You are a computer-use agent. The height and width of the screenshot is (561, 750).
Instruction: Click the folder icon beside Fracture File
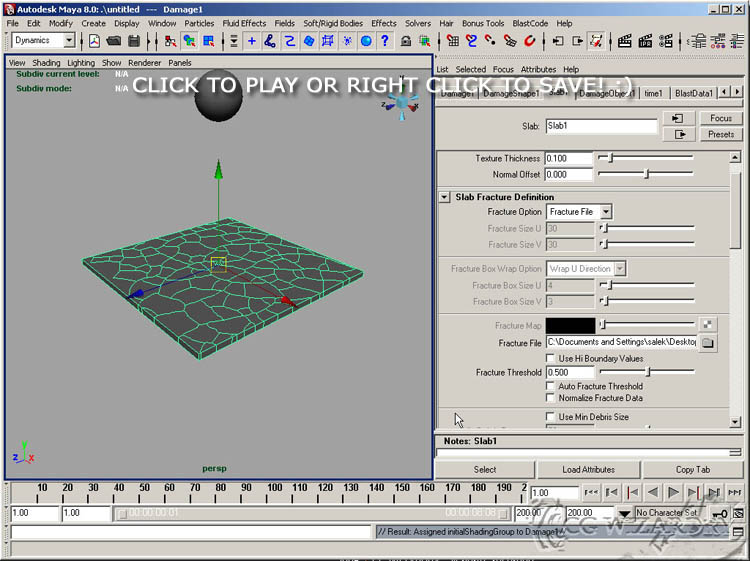pyautogui.click(x=708, y=343)
